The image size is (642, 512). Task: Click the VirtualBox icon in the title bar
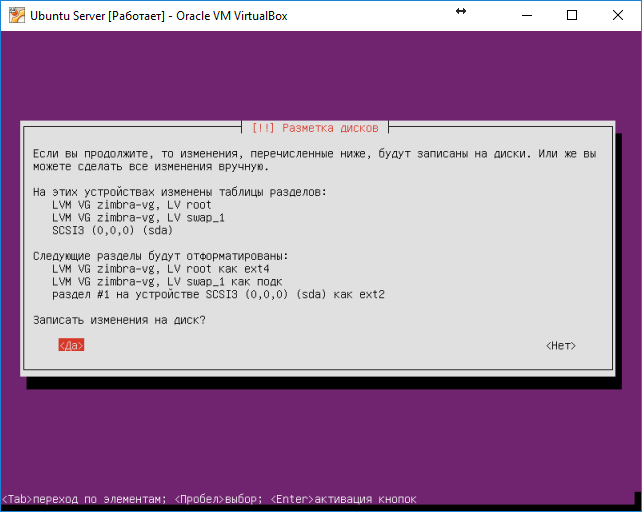(17, 16)
